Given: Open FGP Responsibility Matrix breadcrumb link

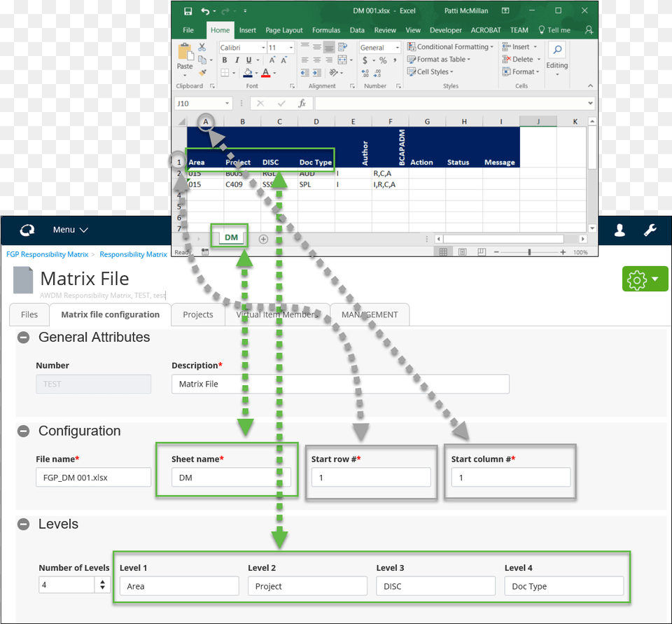Looking at the screenshot, I should click(x=47, y=254).
